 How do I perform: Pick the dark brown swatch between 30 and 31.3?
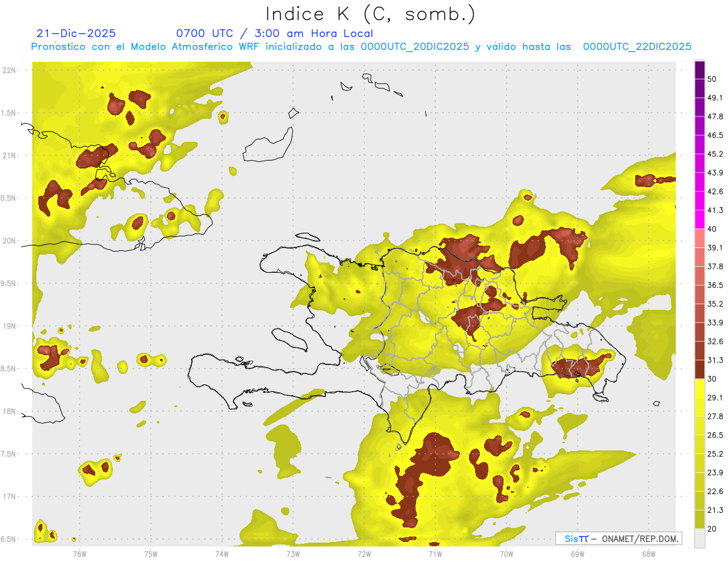(699, 370)
